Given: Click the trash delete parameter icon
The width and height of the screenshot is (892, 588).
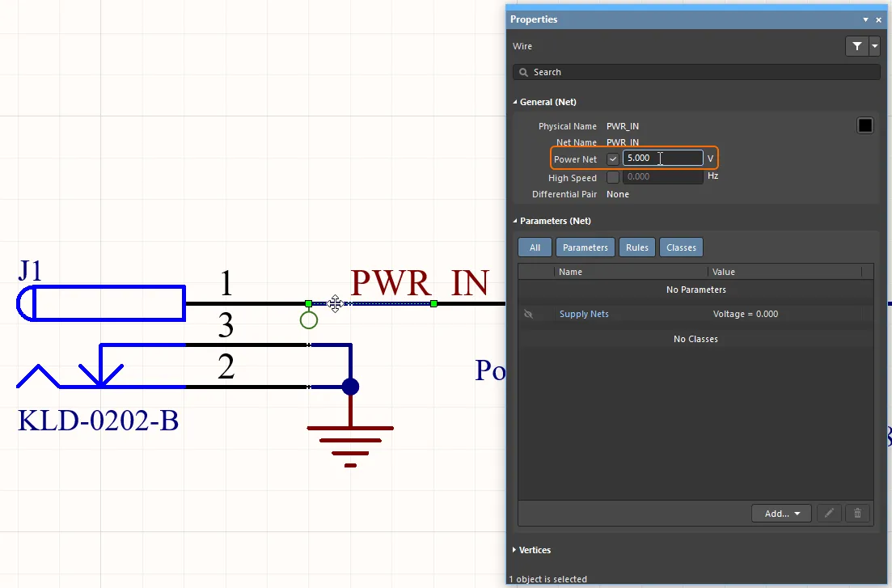Looking at the screenshot, I should click(x=857, y=514).
